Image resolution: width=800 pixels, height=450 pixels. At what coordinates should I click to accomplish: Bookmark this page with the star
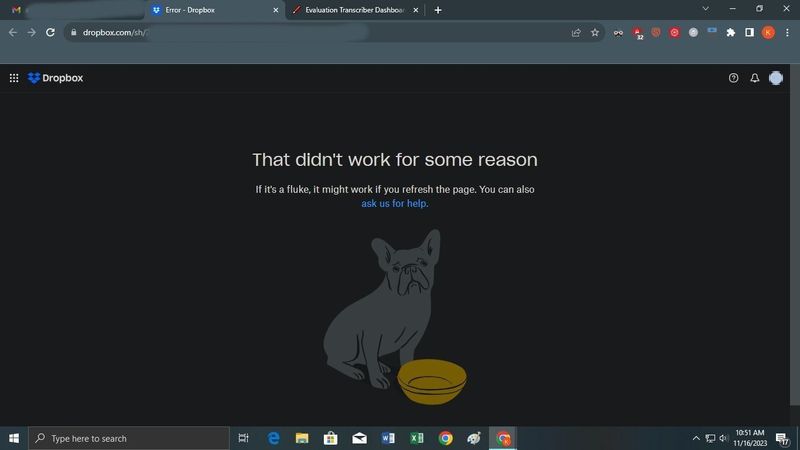(595, 33)
